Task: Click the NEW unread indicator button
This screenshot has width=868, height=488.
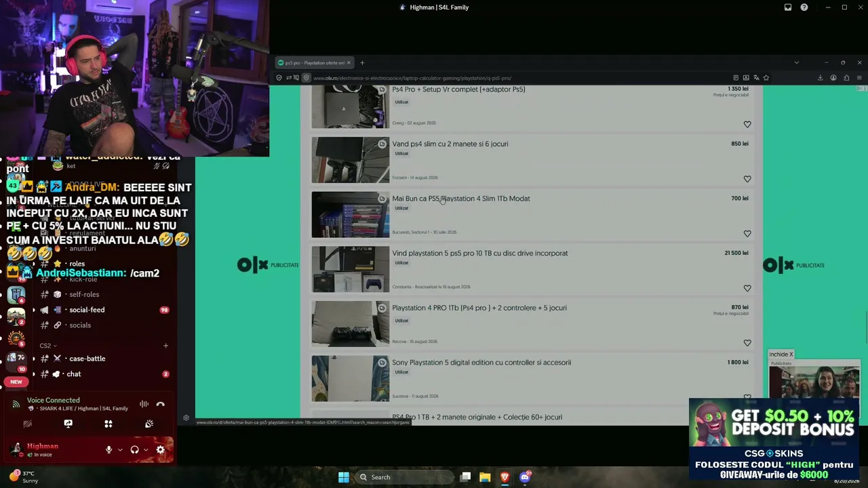Action: point(16,382)
